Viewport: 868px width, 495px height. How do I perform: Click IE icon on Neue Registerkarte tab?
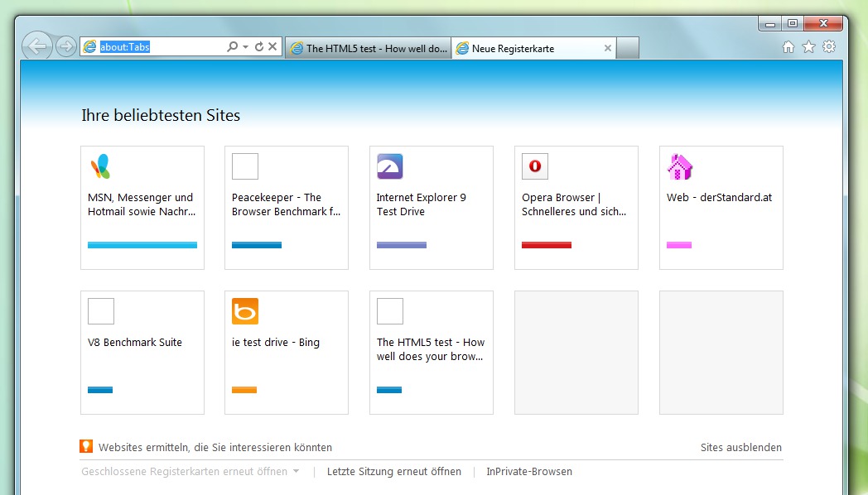462,48
